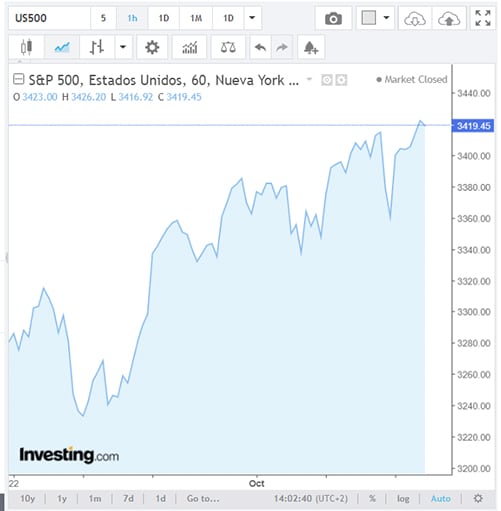Toggle Auto scale option
Viewport: 501px width, 511px height.
(x=441, y=499)
